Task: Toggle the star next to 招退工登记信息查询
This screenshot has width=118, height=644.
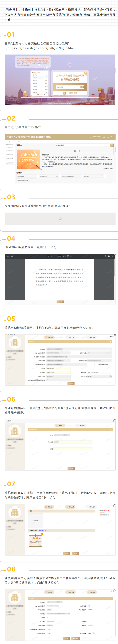Action: pos(35,180)
